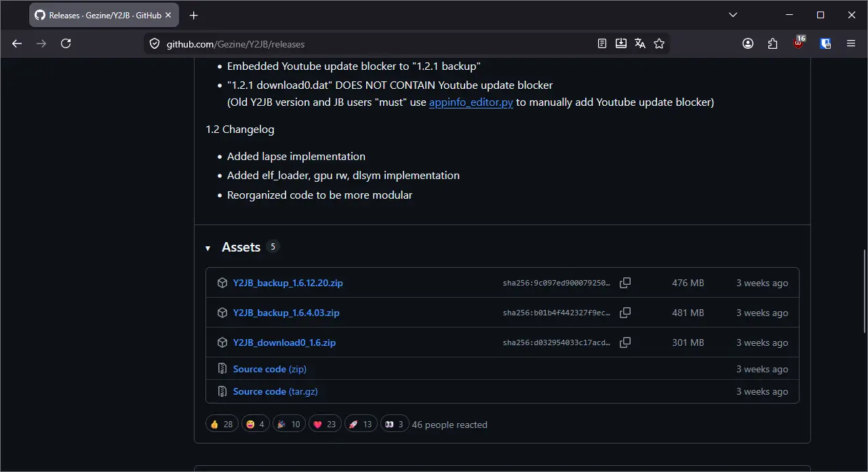Click sha256:9c097ed900079250 hash text
868x472 pixels.
coord(557,283)
